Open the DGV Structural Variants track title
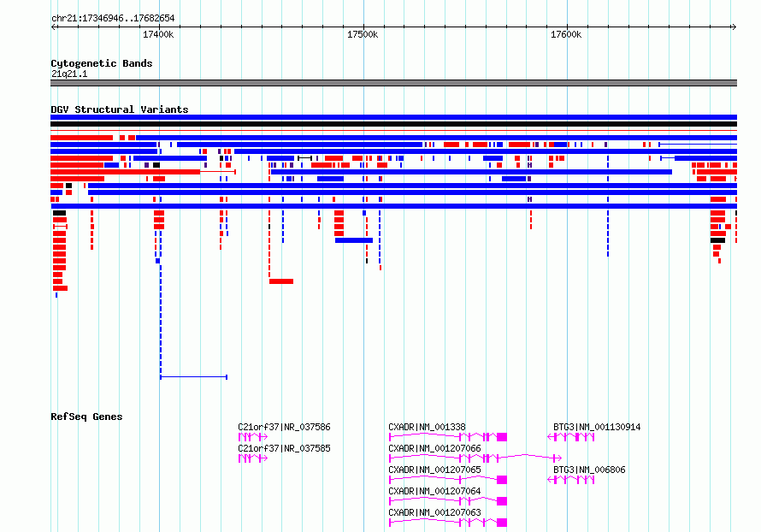Viewport: 761px width, 532px height. point(120,109)
